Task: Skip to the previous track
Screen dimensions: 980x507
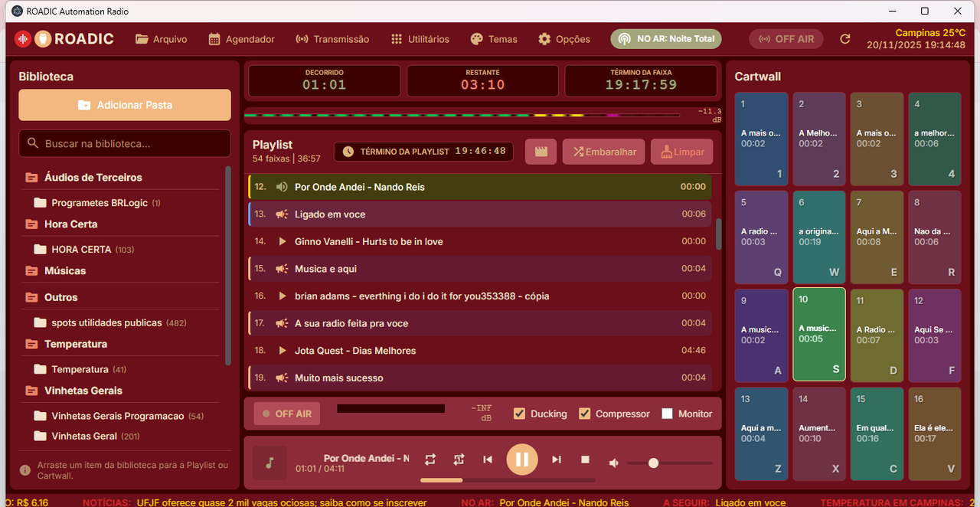Action: pos(488,460)
